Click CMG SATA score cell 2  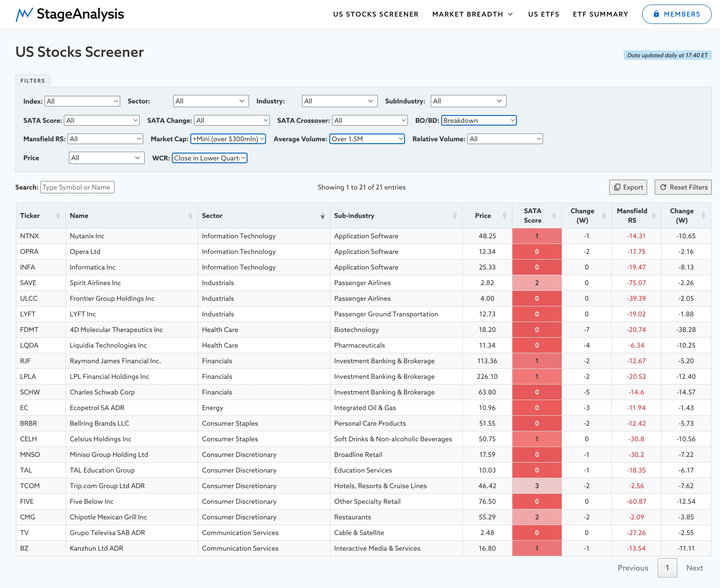pos(537,517)
